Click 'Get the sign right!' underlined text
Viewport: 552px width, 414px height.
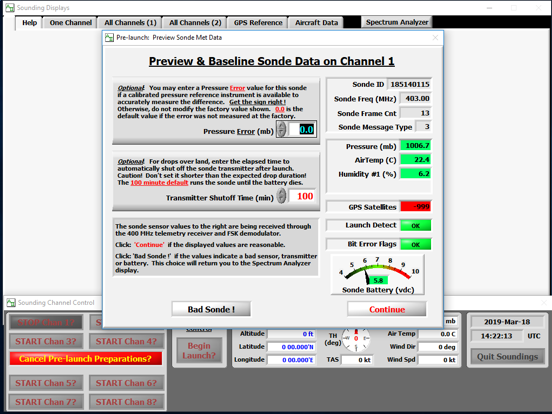tap(257, 102)
